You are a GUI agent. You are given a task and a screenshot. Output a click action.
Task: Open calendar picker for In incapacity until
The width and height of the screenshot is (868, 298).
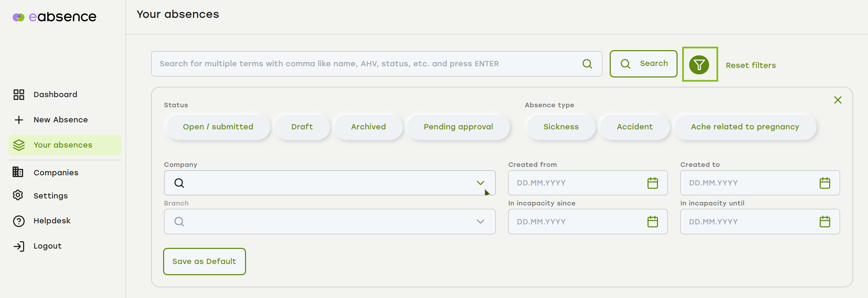tap(825, 222)
